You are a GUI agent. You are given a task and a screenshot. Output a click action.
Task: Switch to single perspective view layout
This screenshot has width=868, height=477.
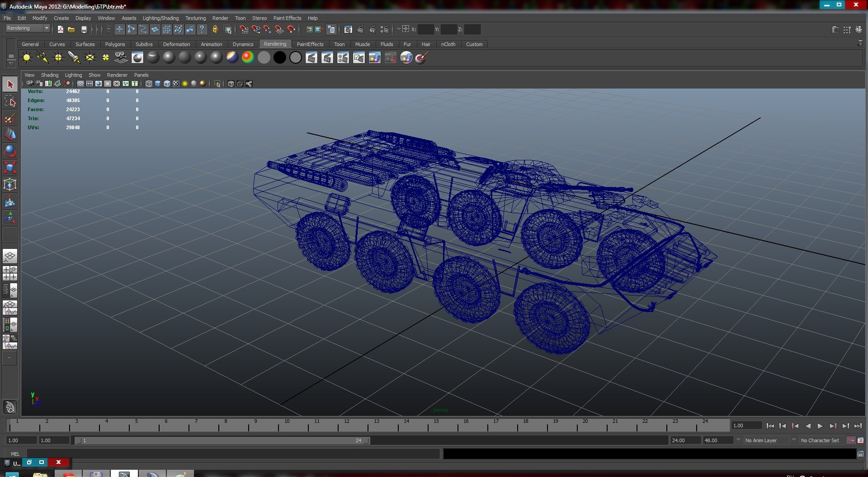point(10,257)
